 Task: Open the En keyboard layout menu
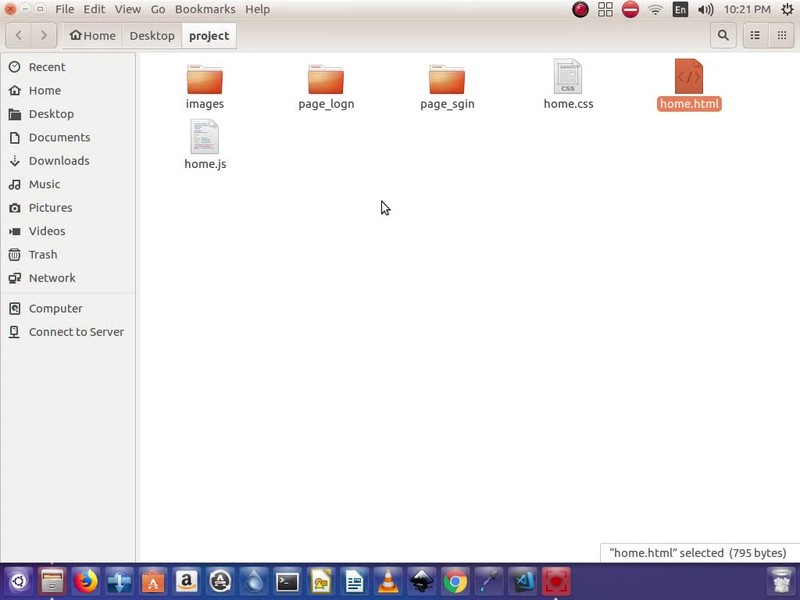click(680, 9)
